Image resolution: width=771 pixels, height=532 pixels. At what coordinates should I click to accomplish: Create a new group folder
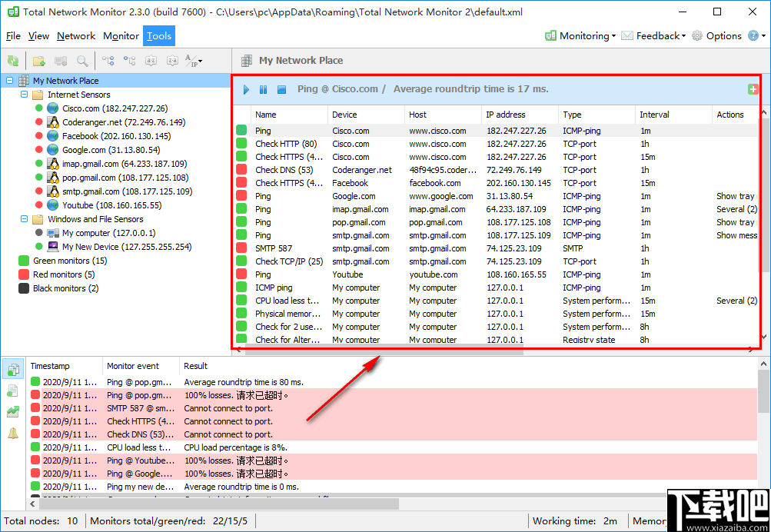click(39, 60)
